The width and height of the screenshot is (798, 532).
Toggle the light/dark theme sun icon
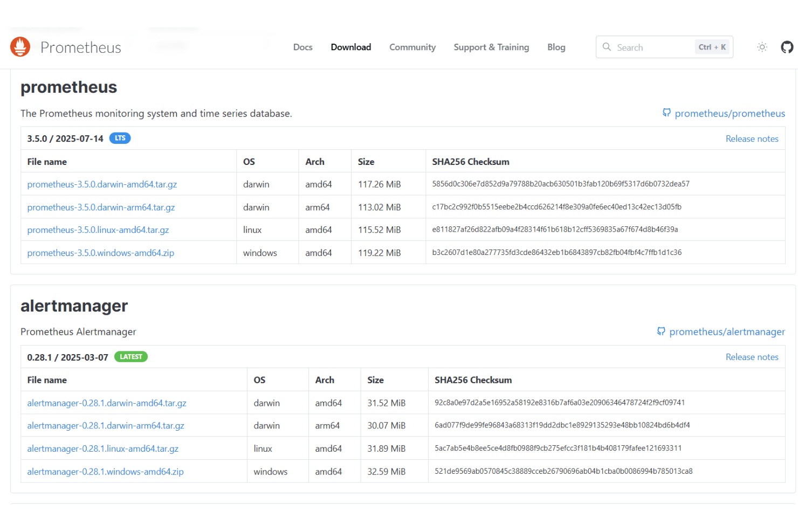point(762,47)
